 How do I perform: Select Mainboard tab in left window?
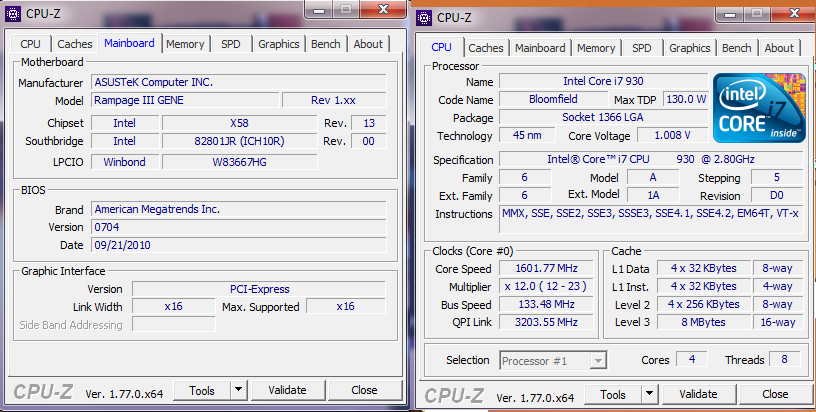[129, 43]
